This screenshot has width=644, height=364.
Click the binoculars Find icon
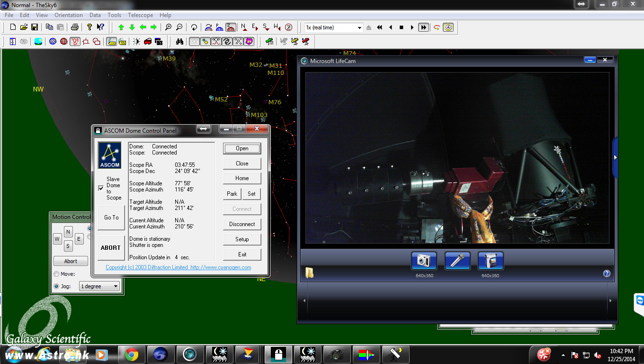click(x=179, y=42)
